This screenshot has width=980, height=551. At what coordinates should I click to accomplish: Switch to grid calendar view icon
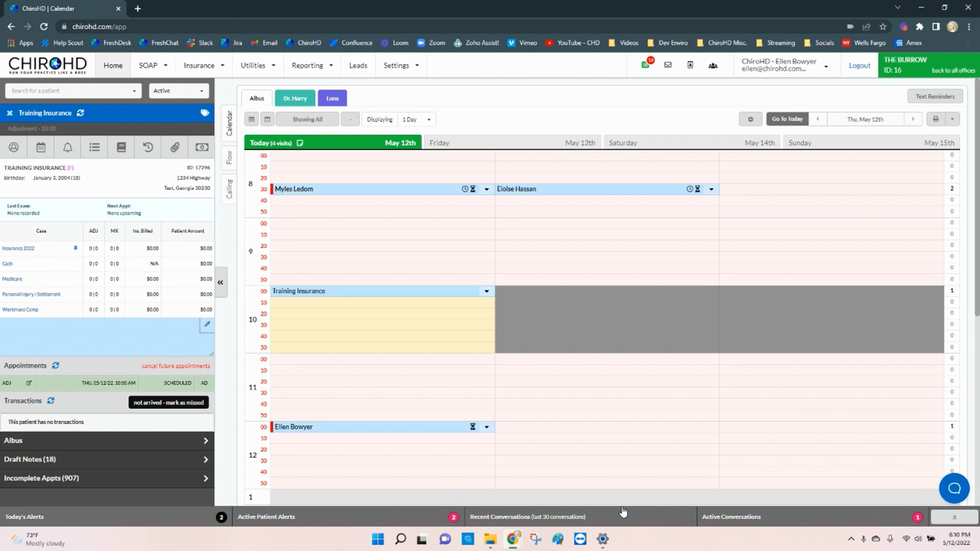coord(252,119)
